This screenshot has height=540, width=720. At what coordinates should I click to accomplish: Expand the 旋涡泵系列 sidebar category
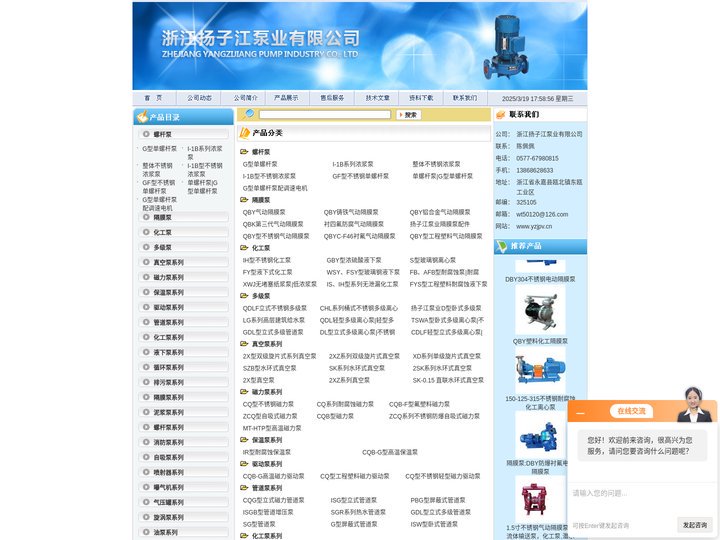183,517
